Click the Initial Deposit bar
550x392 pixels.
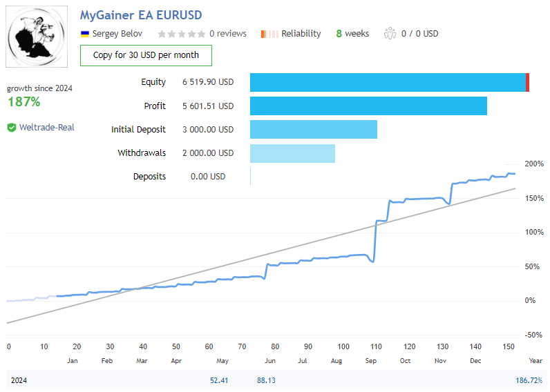(314, 129)
